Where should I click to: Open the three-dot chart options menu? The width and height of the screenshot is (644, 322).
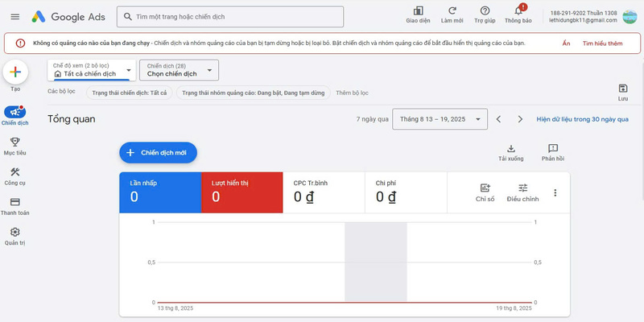pos(555,192)
